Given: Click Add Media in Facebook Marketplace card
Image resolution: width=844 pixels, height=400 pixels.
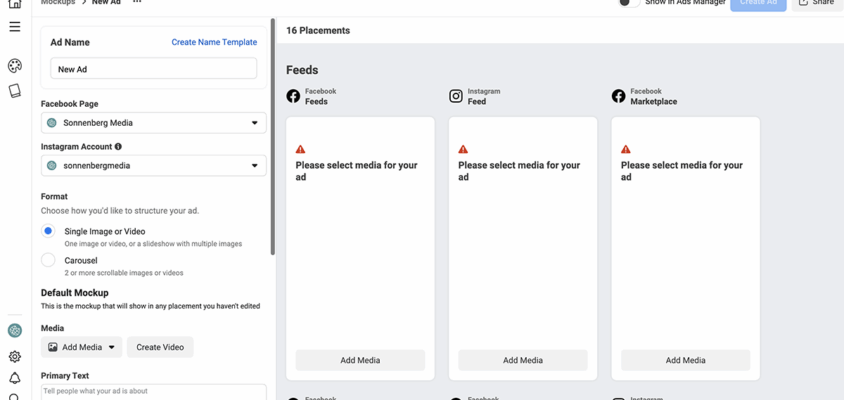Looking at the screenshot, I should coord(685,360).
